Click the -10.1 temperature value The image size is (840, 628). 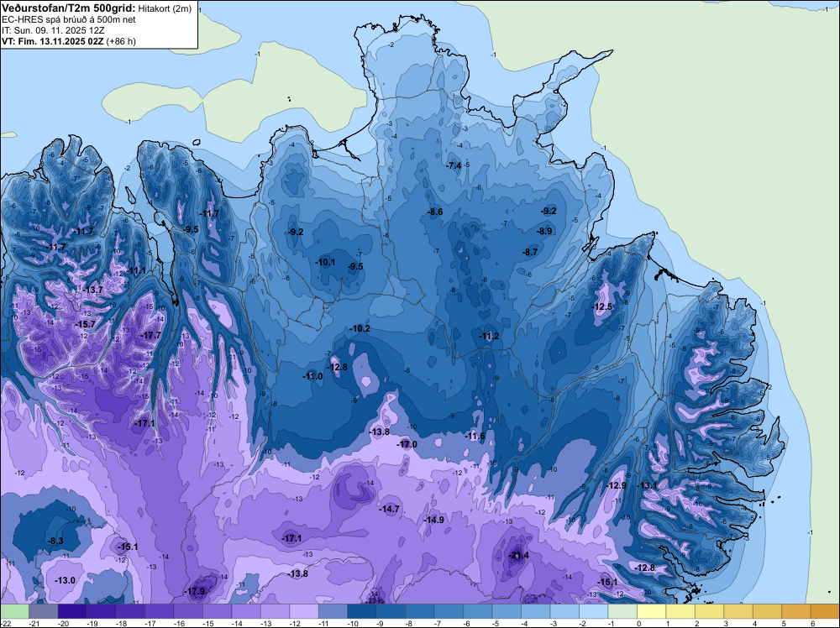point(324,262)
